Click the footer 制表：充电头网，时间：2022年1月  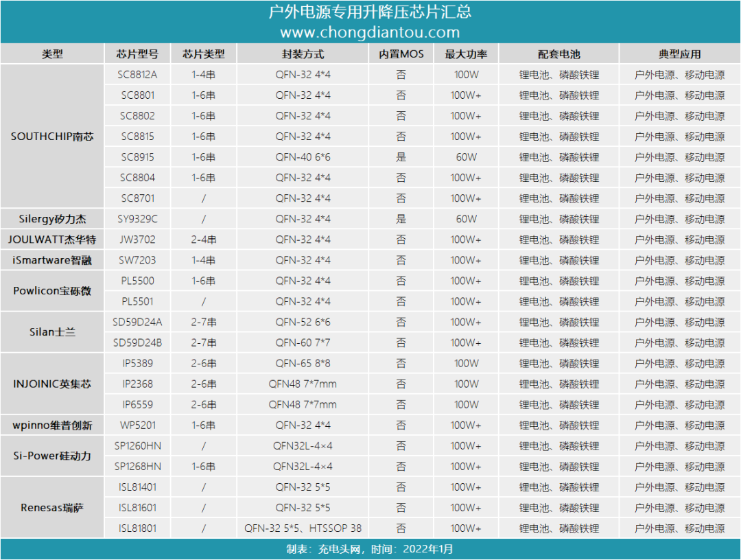(x=370, y=549)
